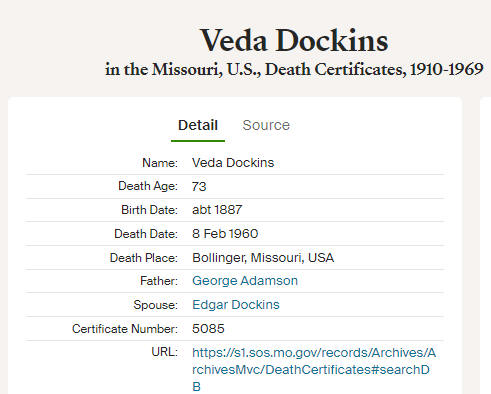Click the Certificate Number field label

tap(125, 329)
